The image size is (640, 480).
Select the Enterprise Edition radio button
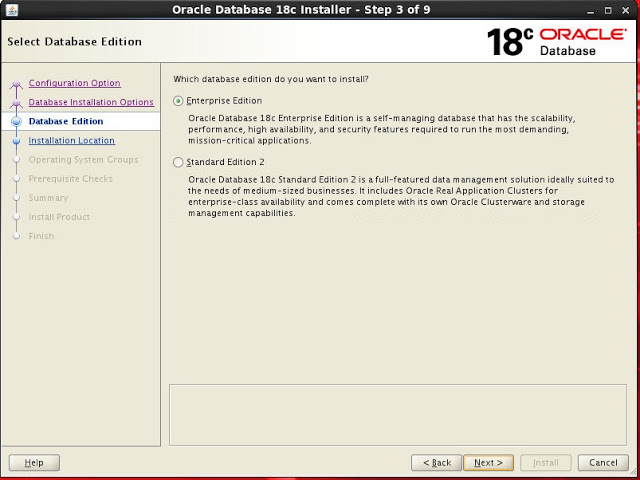[x=179, y=101]
